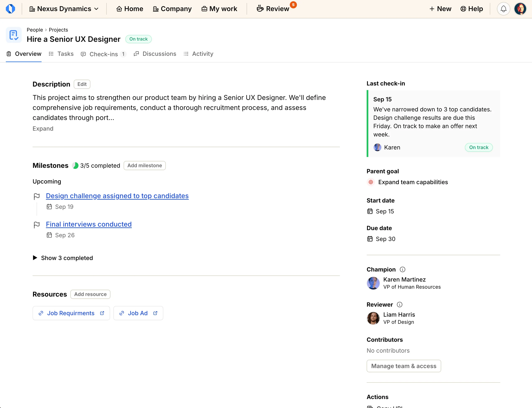Viewport: 532px width, 408px height.
Task: Show the 3 completed milestones
Action: 63,258
